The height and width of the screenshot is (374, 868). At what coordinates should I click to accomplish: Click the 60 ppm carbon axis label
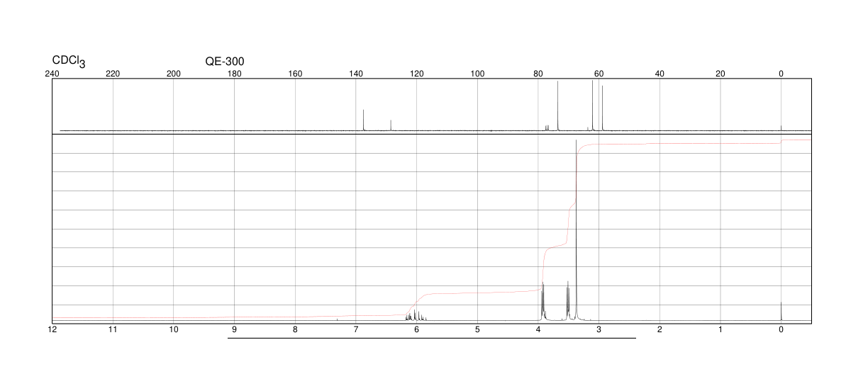(599, 74)
